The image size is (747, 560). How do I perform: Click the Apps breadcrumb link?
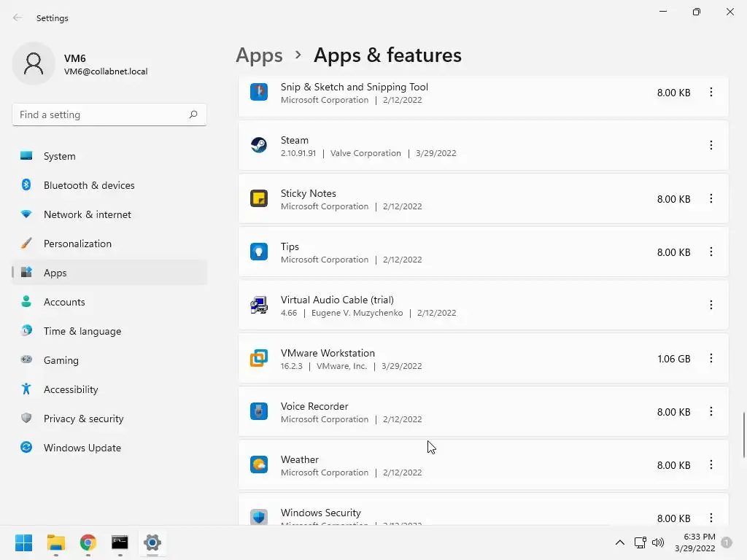coord(259,55)
